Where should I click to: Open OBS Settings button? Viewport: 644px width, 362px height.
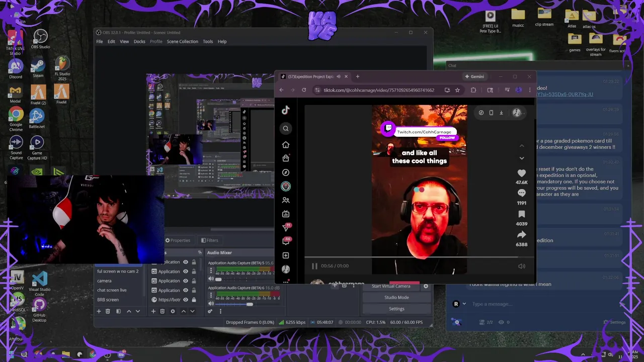click(396, 309)
